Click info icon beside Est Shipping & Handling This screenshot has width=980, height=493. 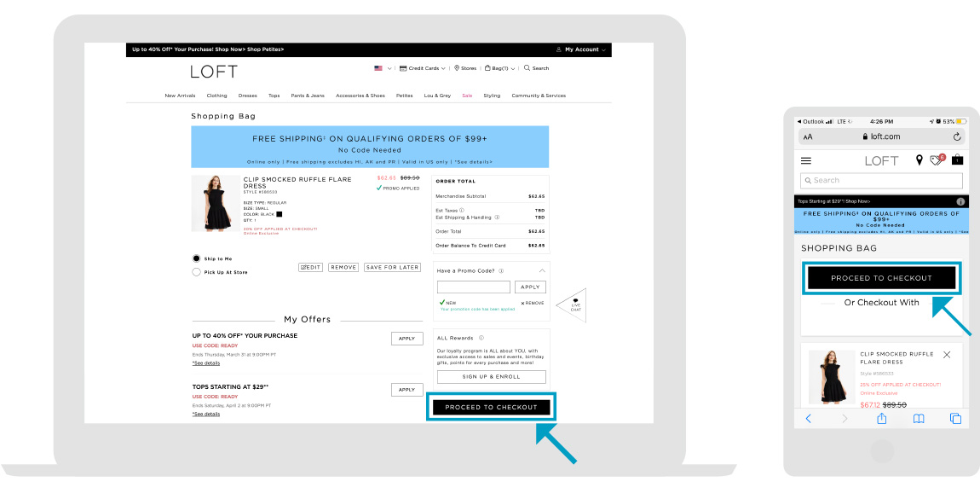tap(497, 217)
